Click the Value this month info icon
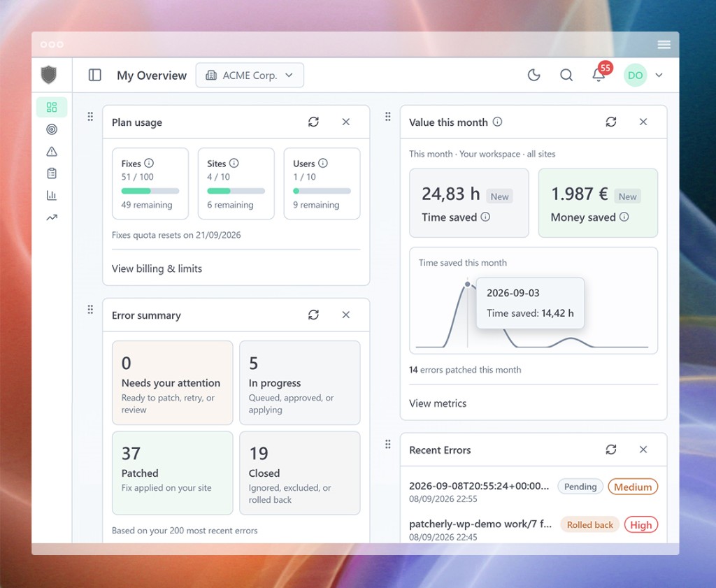 tap(497, 122)
